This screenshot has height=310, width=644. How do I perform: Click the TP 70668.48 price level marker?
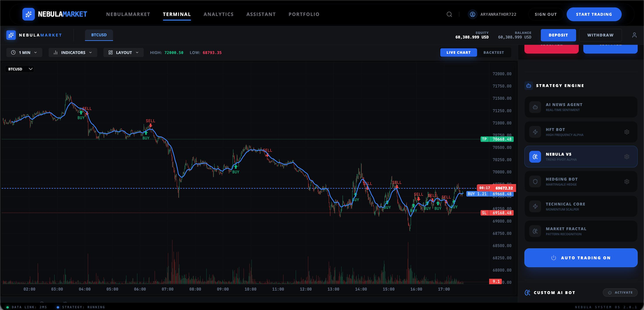coord(497,139)
